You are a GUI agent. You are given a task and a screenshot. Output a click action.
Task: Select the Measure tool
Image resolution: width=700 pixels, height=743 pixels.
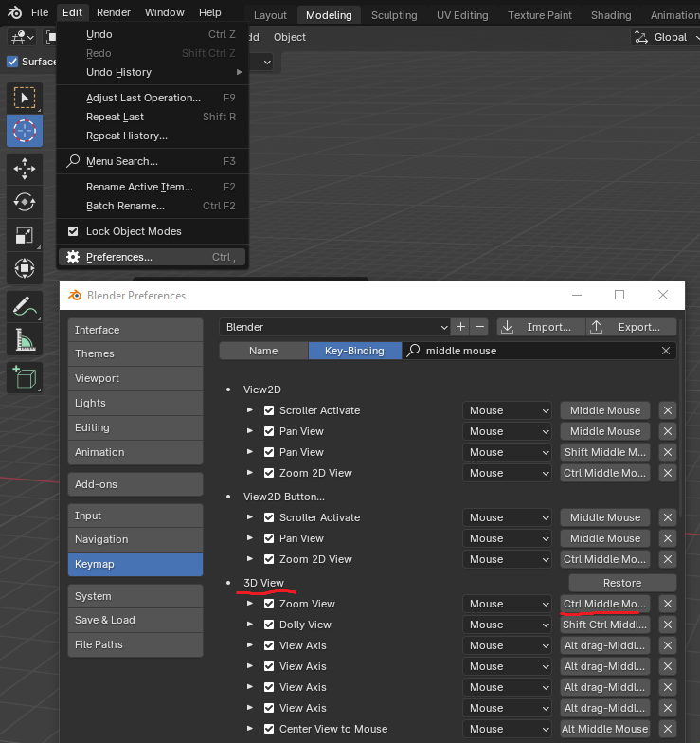click(25, 339)
